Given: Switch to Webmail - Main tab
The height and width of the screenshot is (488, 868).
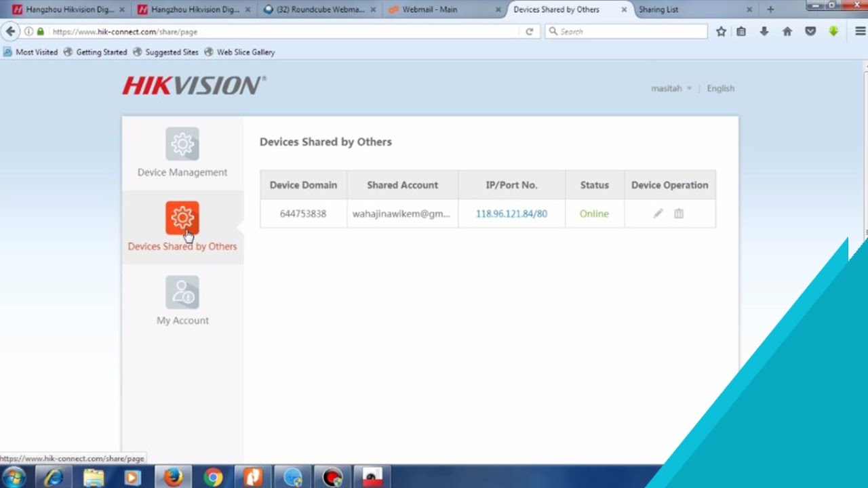Looking at the screenshot, I should [x=430, y=9].
